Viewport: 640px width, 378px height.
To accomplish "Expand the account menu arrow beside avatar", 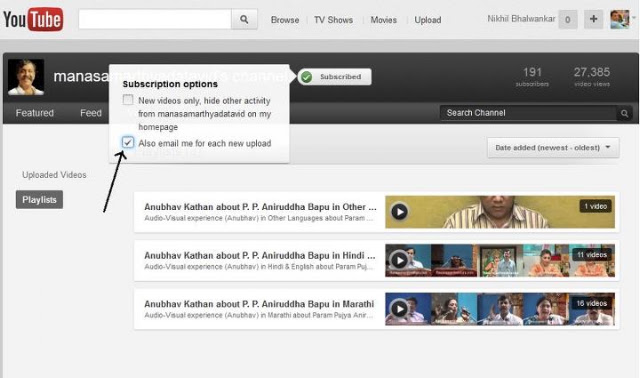I will (x=634, y=18).
